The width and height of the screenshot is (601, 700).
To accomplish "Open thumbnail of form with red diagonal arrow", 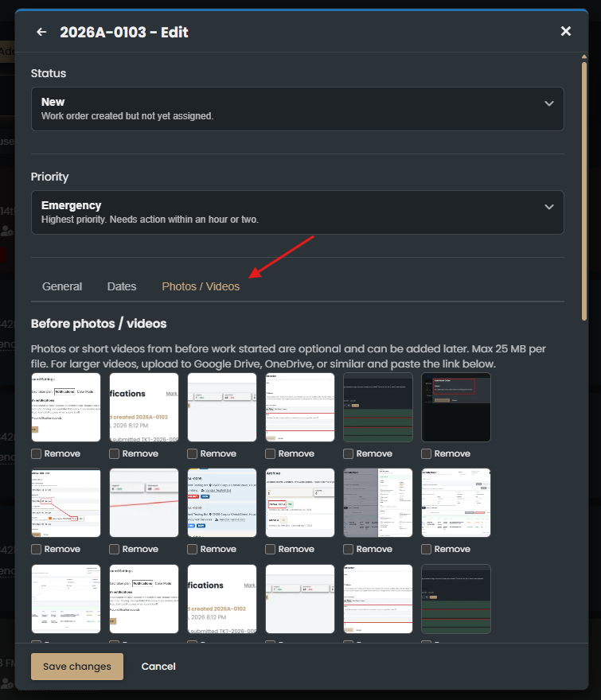I will 66,503.
